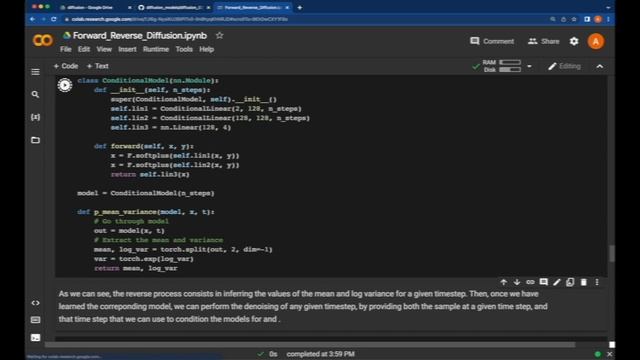This screenshot has height=360, width=640.
Task: Add a comment to the cell
Action: click(x=544, y=282)
